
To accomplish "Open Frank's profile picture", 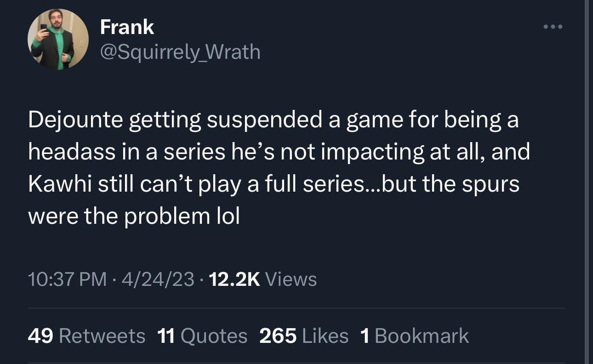I will 58,40.
